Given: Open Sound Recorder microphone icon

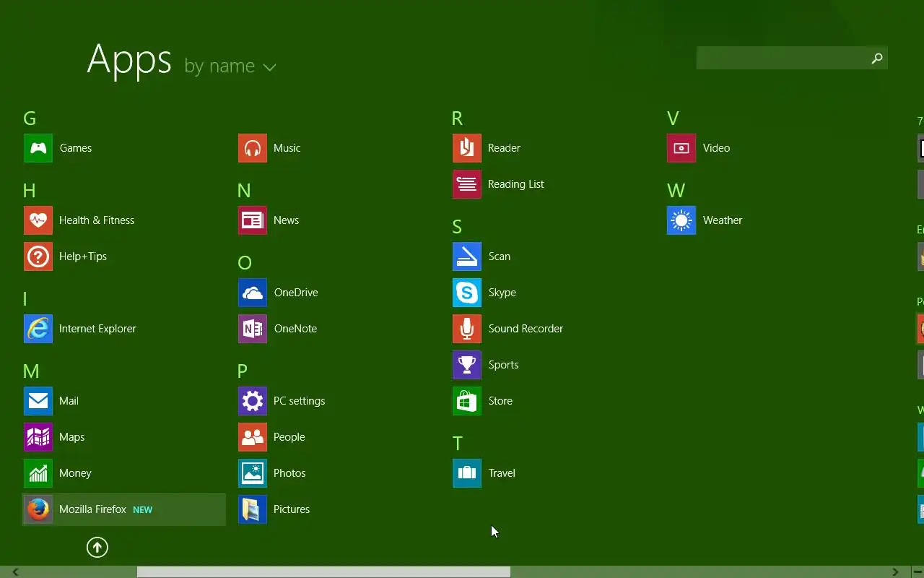Looking at the screenshot, I should click(467, 329).
